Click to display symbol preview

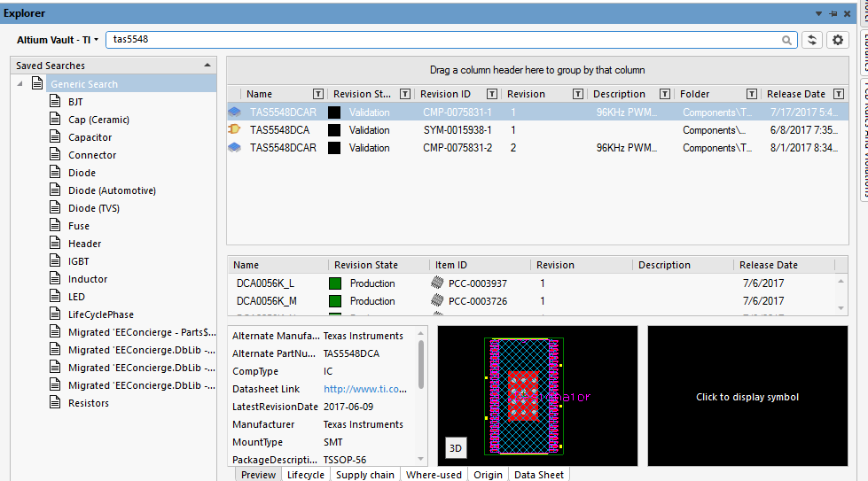[747, 397]
